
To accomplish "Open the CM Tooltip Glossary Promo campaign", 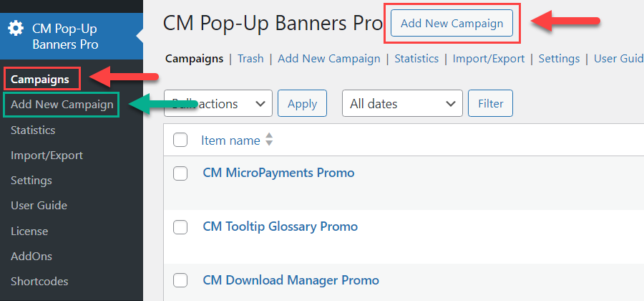I will click(x=280, y=226).
